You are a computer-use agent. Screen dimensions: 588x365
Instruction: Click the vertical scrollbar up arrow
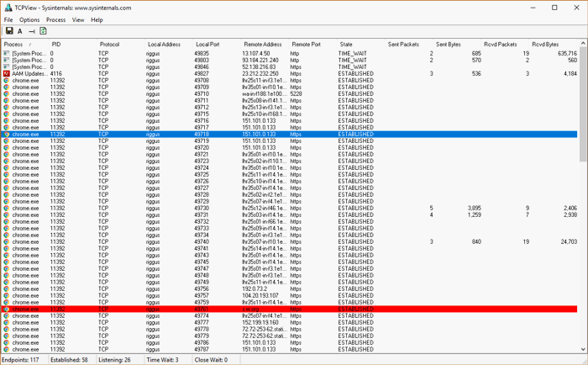coord(583,43)
